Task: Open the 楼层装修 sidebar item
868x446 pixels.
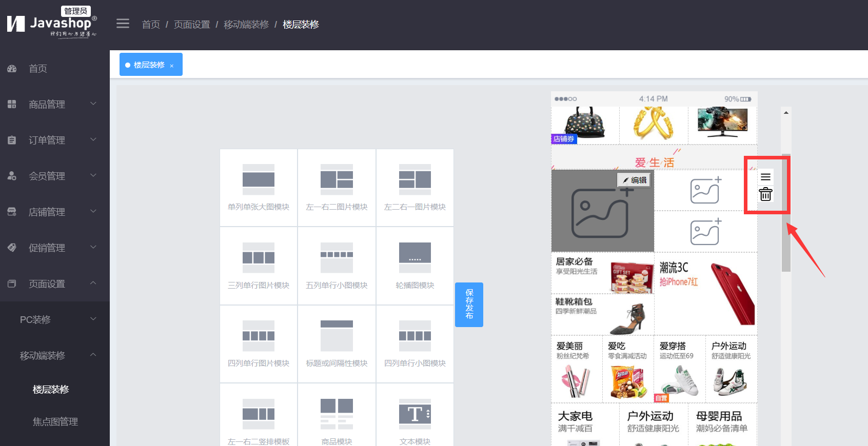Action: tap(51, 390)
